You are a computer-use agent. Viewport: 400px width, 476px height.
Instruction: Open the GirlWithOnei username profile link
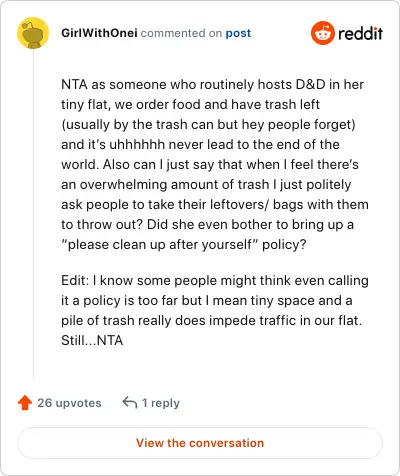[99, 33]
